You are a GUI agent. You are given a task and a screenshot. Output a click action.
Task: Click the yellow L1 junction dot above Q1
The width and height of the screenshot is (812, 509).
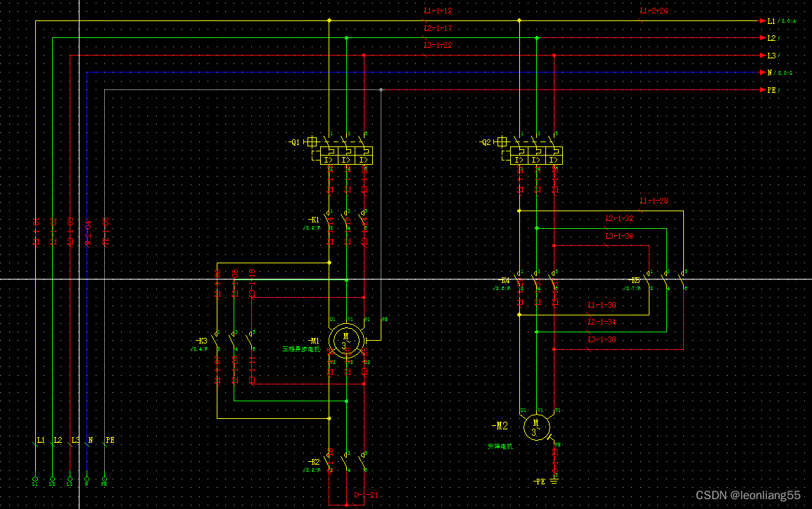click(329, 20)
